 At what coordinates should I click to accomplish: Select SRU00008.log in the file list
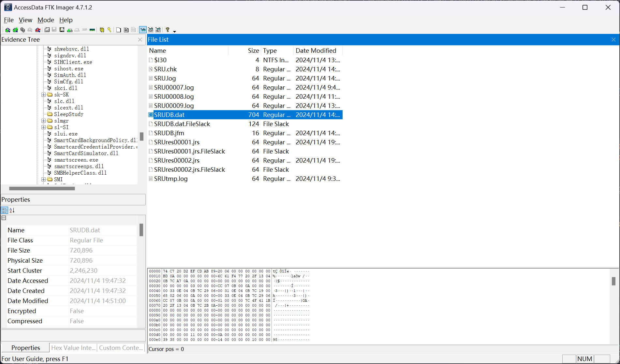(245, 96)
